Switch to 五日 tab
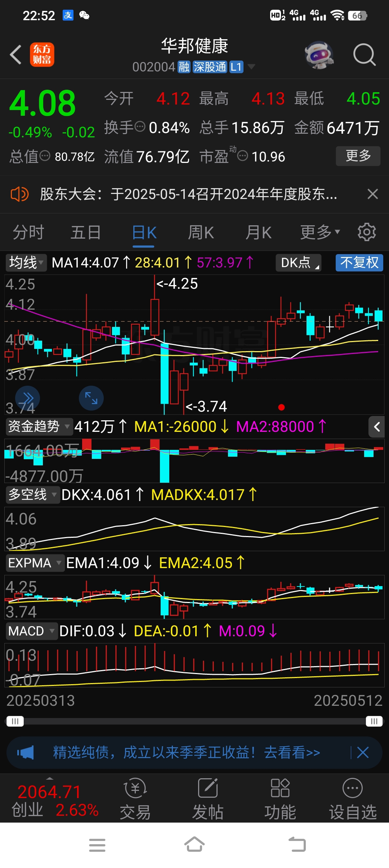 [86, 232]
